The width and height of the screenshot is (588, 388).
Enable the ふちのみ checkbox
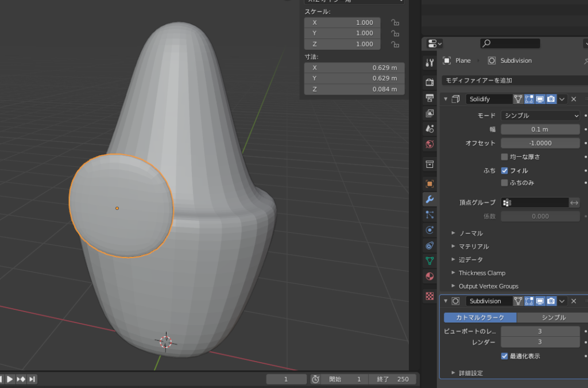click(x=504, y=183)
